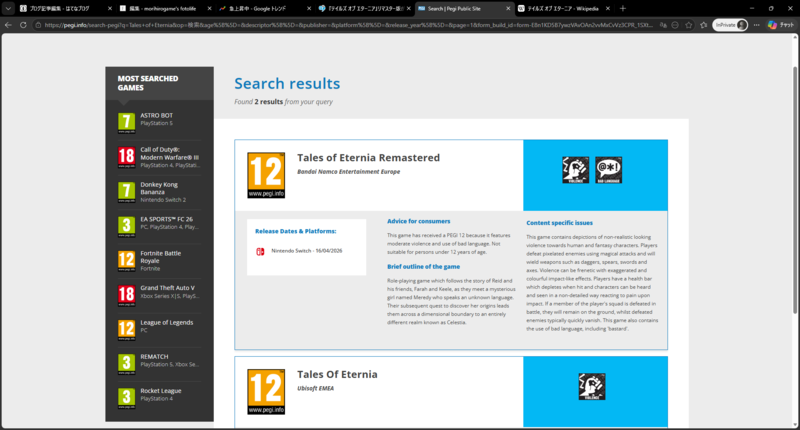Click PEGI 12 rating image of Ubisoft's Tales Of Eternia
The image size is (800, 430).
click(x=266, y=392)
